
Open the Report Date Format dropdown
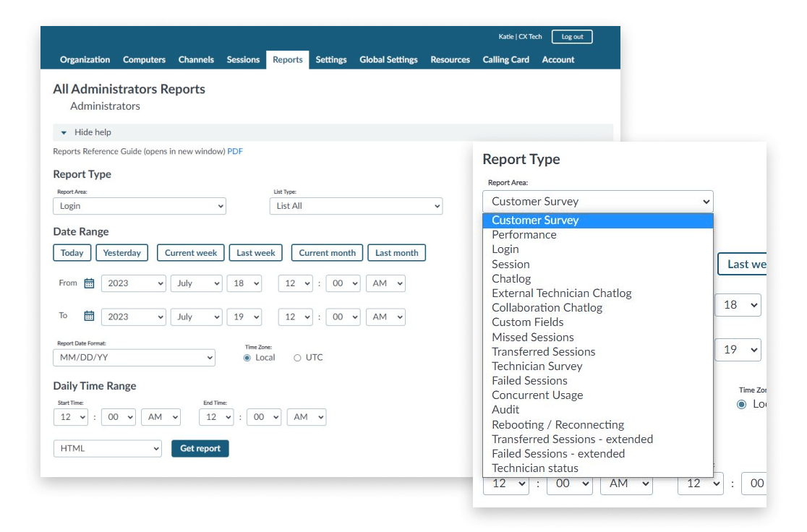134,357
